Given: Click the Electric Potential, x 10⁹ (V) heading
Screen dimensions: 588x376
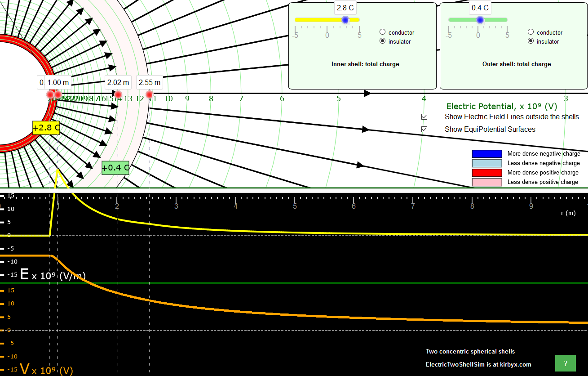Looking at the screenshot, I should 503,106.
